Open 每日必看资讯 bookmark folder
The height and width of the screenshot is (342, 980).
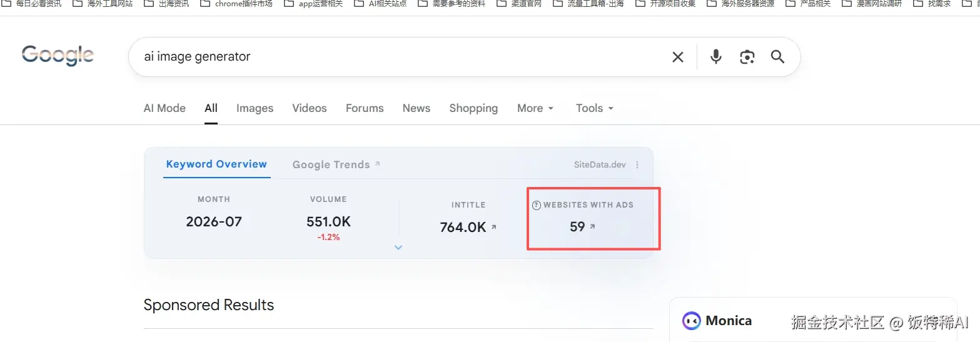pyautogui.click(x=31, y=4)
